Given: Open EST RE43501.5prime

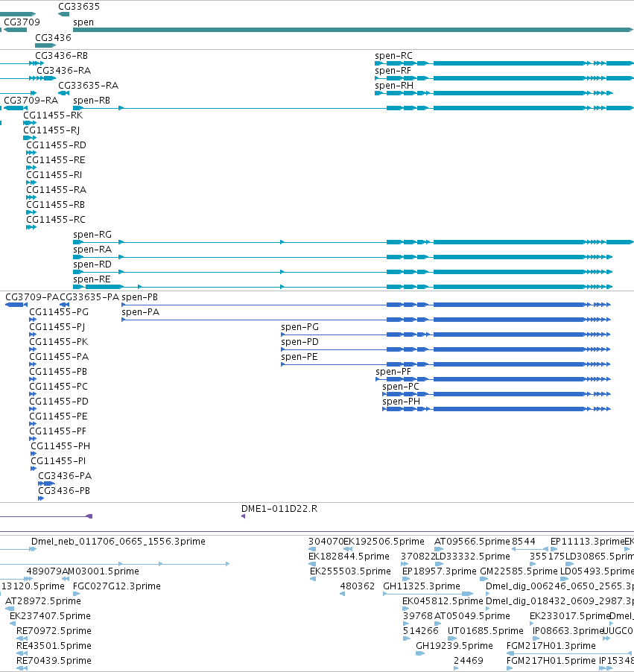Looking at the screenshot, I should [x=54, y=645].
